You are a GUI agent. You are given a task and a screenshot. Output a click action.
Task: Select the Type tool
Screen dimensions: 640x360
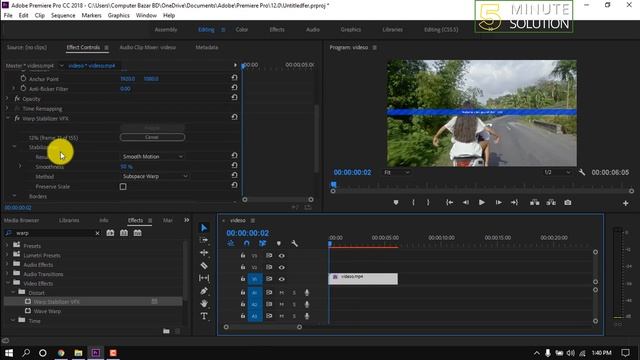(204, 316)
